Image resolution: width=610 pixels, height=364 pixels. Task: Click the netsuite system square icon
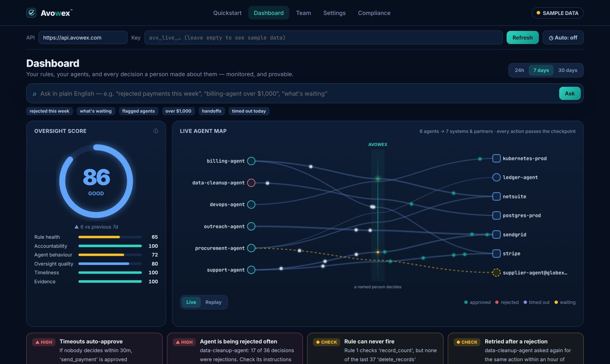[x=496, y=196]
